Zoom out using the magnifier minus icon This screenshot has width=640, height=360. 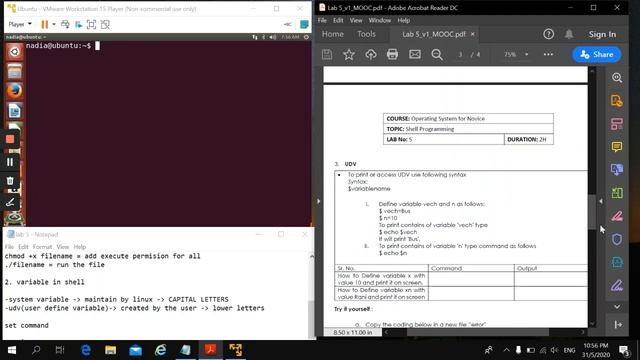437,54
